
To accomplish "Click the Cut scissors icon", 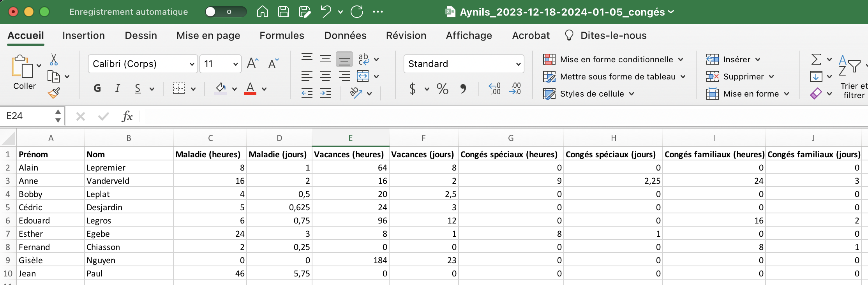I will (x=54, y=60).
